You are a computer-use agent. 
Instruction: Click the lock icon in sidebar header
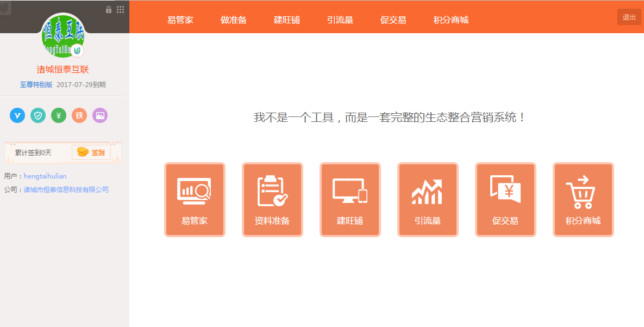(x=109, y=10)
